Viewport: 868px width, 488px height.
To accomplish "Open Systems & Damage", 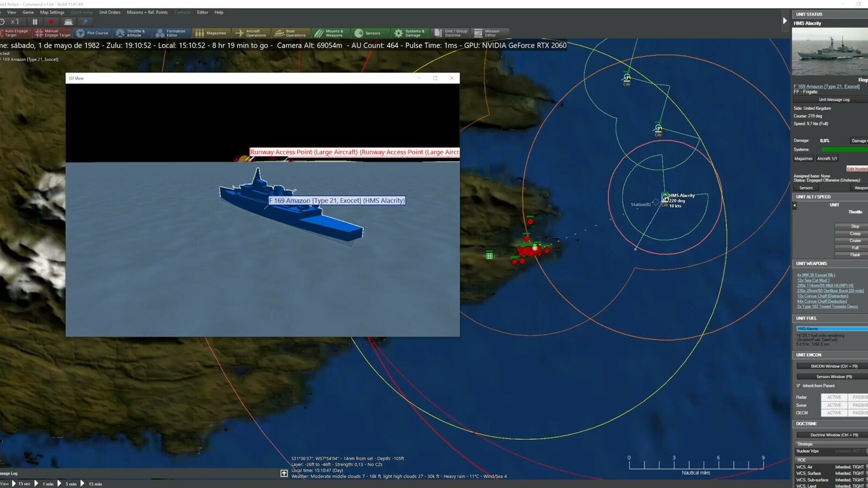I will (x=410, y=33).
